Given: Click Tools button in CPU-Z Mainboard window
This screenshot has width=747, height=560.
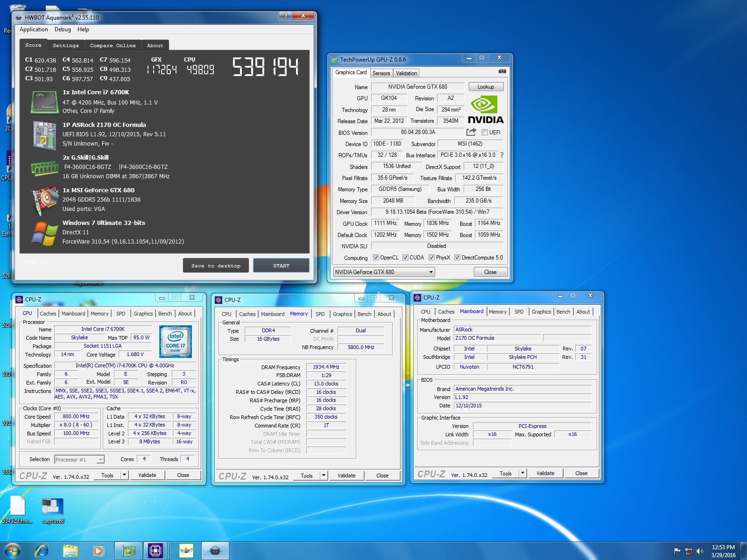Looking at the screenshot, I should pos(506,473).
